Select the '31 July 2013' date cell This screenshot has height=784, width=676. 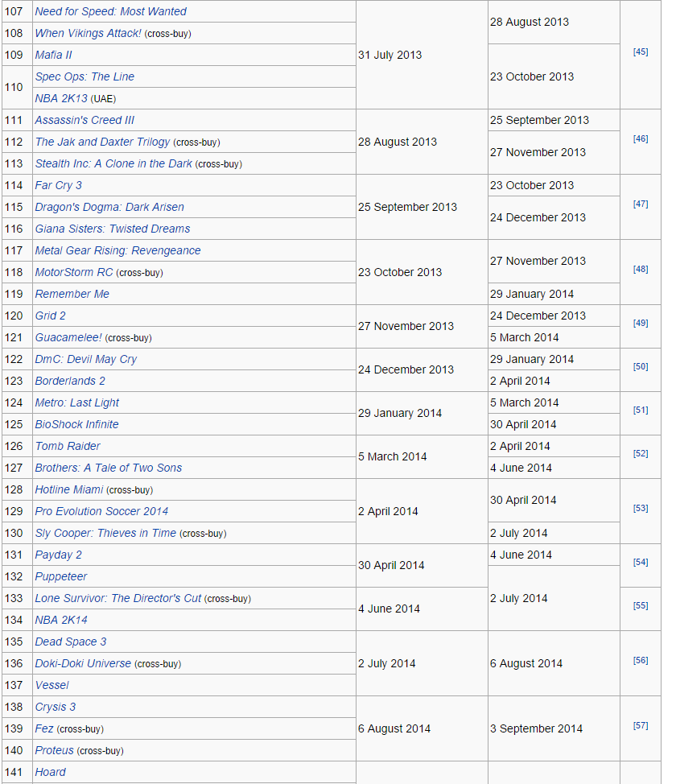422,55
